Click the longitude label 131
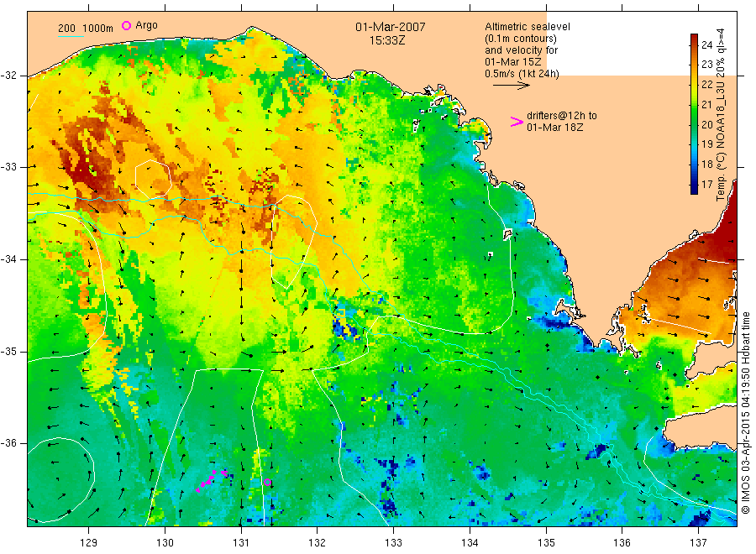 coord(241,543)
